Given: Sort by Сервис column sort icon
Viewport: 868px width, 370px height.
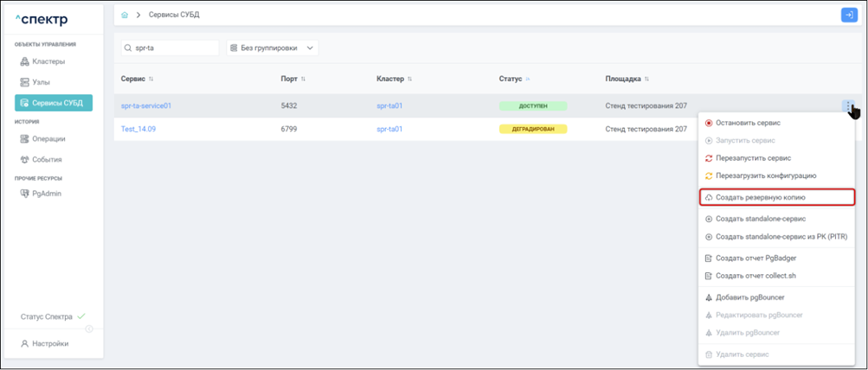Looking at the screenshot, I should pyautogui.click(x=151, y=80).
